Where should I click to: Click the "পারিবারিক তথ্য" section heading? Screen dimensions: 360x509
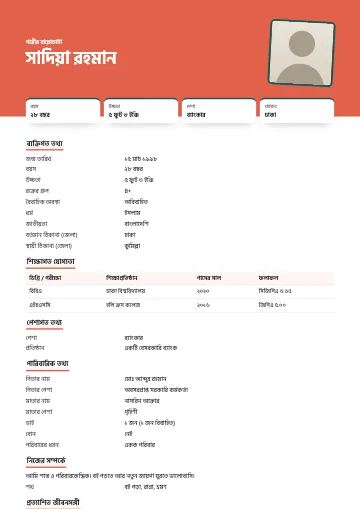[48, 364]
